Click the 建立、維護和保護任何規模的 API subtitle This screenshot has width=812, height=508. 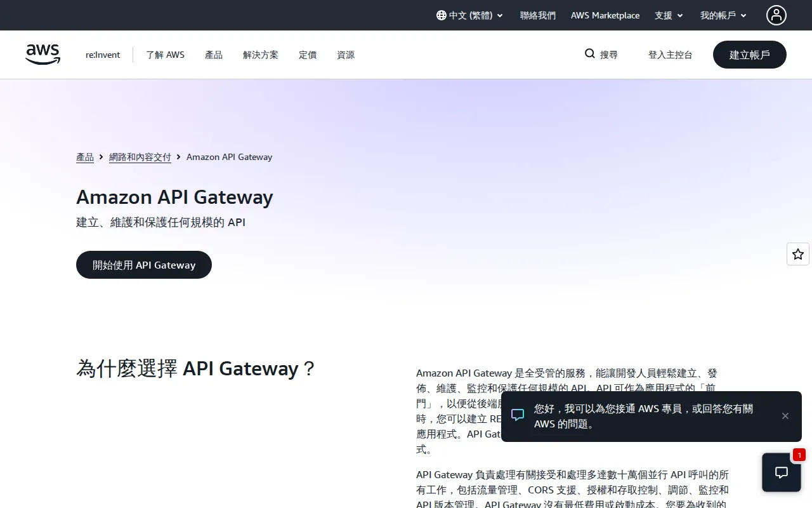click(160, 222)
